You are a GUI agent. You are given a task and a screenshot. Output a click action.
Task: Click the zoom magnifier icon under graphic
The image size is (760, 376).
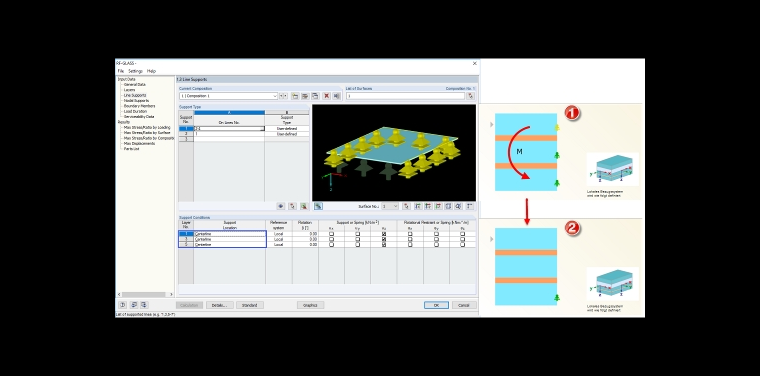pyautogui.click(x=458, y=206)
